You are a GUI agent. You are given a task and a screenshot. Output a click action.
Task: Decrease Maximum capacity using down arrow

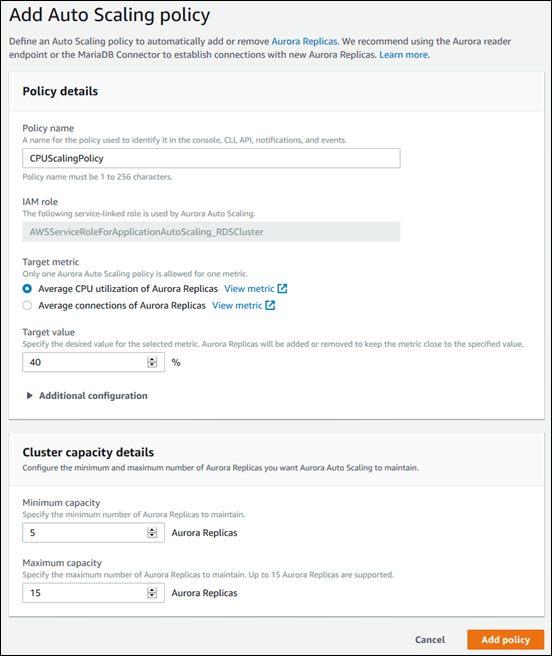(x=152, y=596)
